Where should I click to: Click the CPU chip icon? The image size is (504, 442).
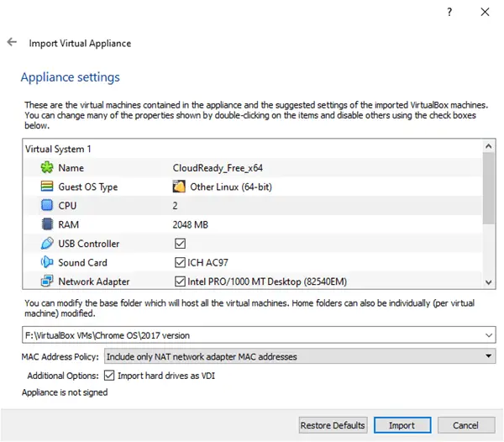(x=47, y=205)
